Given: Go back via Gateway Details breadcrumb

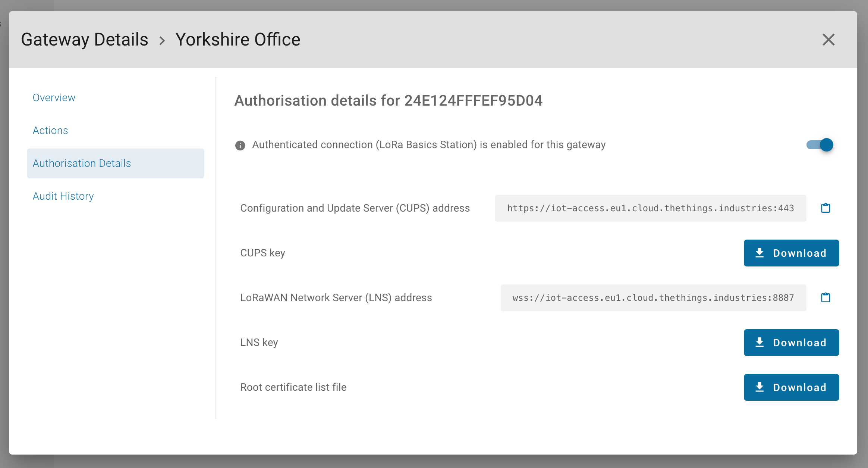Looking at the screenshot, I should (85, 40).
